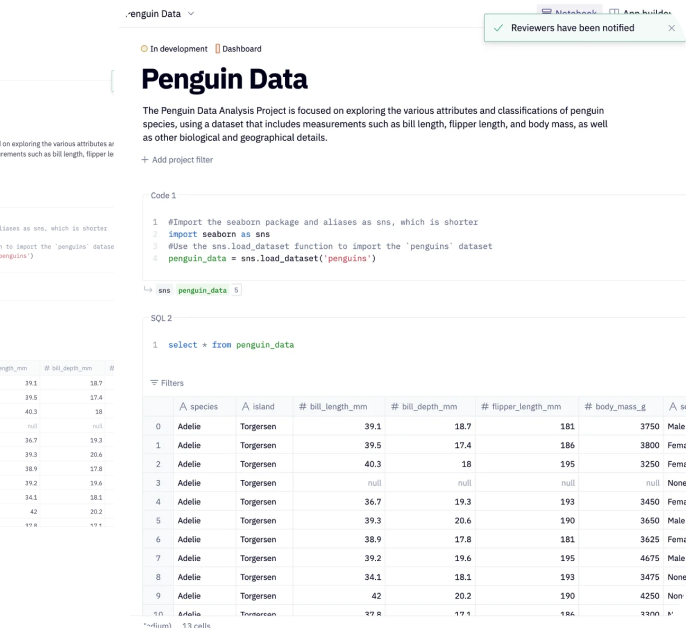The width and height of the screenshot is (686, 628).
Task: Click the plus icon for Add project filter
Action: (x=144, y=160)
